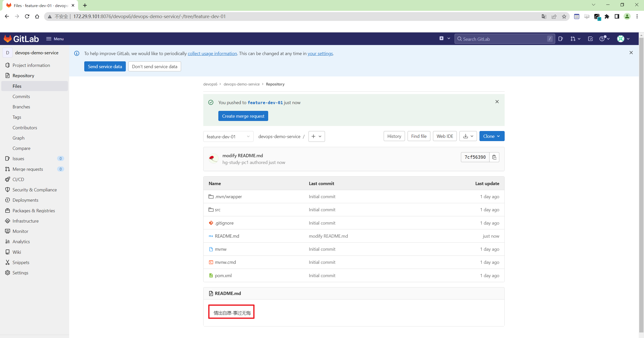Expand the feature-dev-01 branch selector
The width and height of the screenshot is (644, 338).
228,136
